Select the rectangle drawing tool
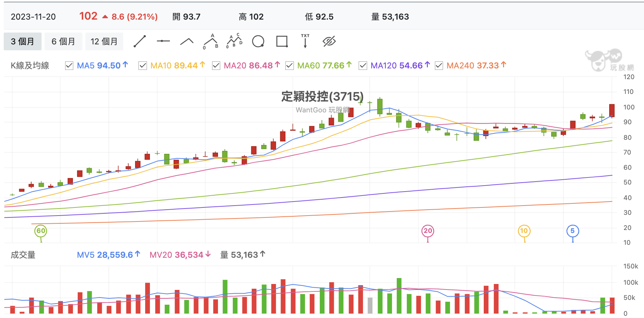The width and height of the screenshot is (644, 318). coord(282,41)
